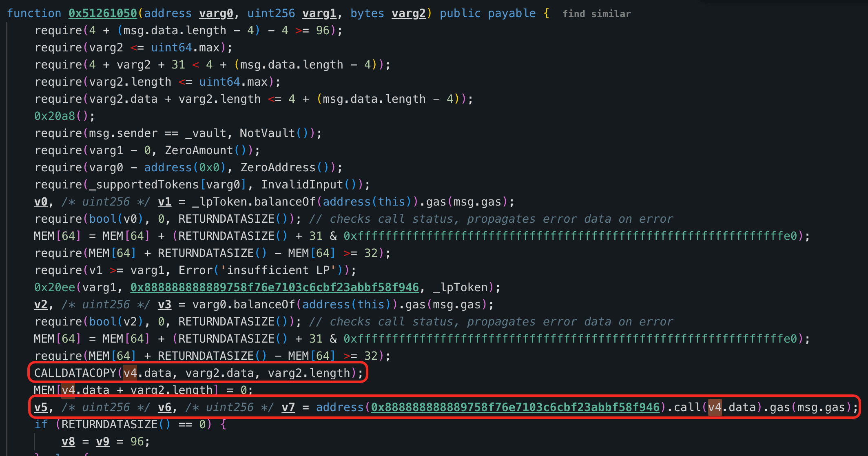Open address link in the .call line

point(515,407)
